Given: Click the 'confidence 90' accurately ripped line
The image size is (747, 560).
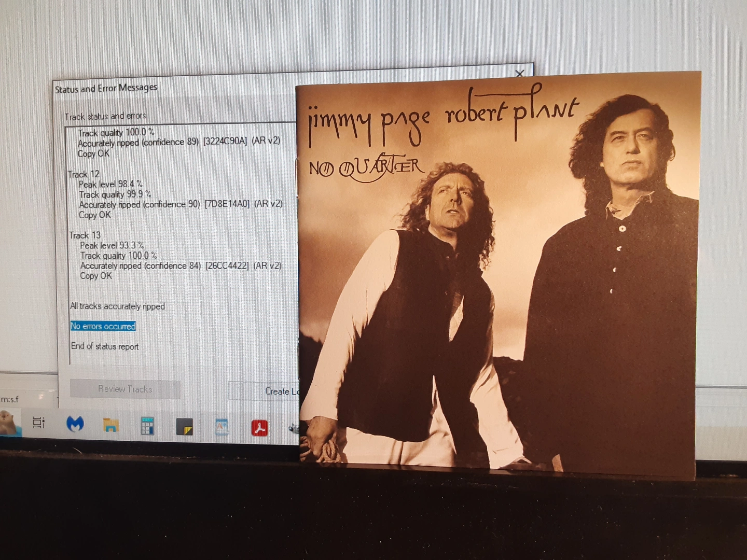Looking at the screenshot, I should pyautogui.click(x=181, y=204).
